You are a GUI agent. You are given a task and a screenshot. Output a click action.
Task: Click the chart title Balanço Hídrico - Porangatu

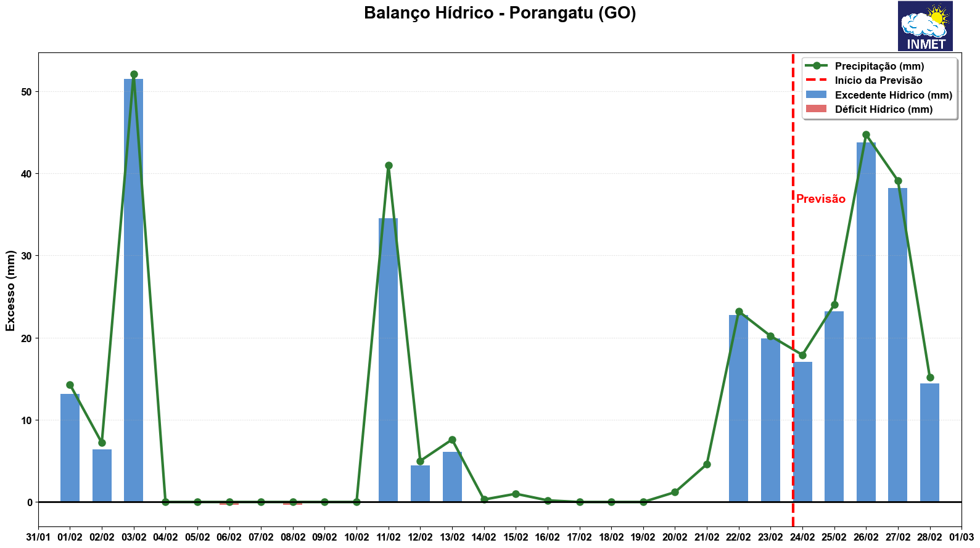pyautogui.click(x=500, y=13)
